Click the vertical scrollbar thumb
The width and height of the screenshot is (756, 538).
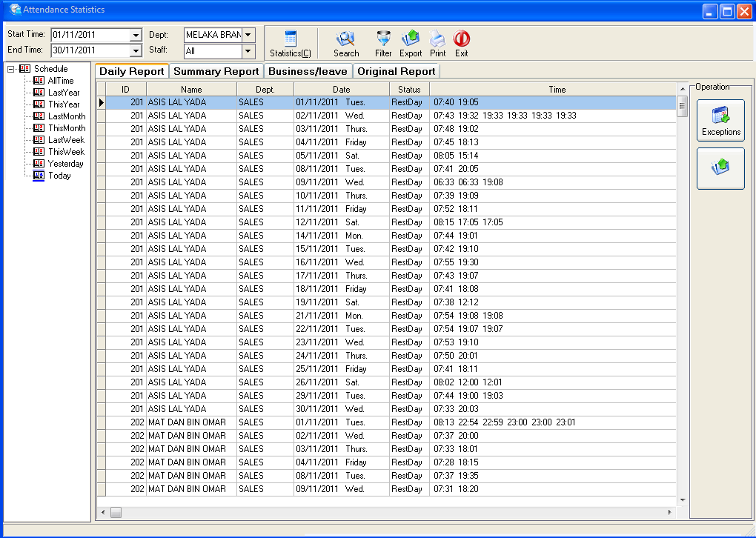tap(682, 107)
